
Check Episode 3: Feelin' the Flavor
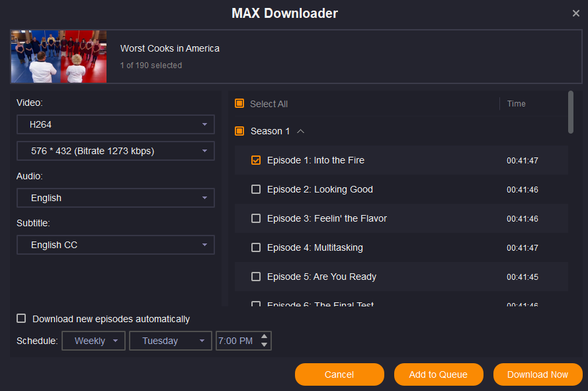tap(256, 218)
